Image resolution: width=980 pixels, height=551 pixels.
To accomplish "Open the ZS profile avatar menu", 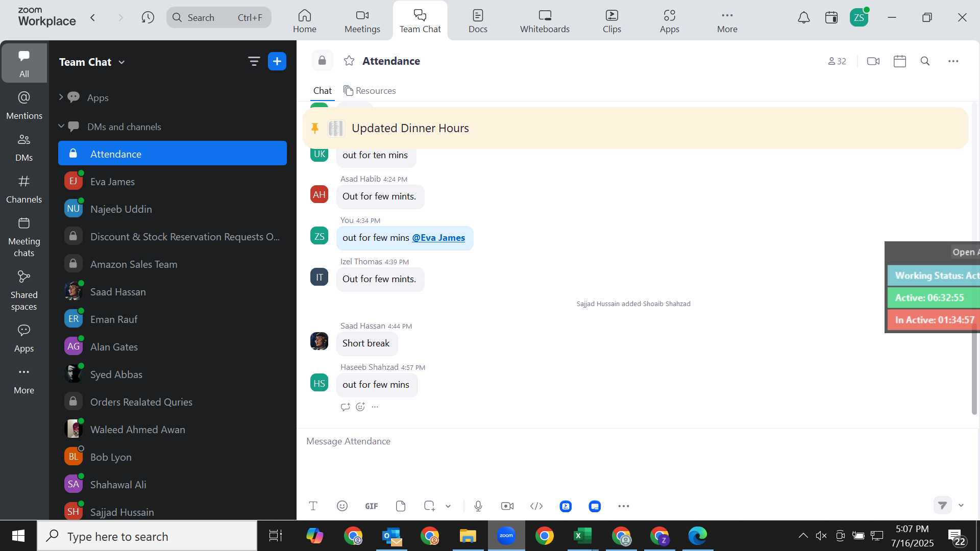I will 859,18.
